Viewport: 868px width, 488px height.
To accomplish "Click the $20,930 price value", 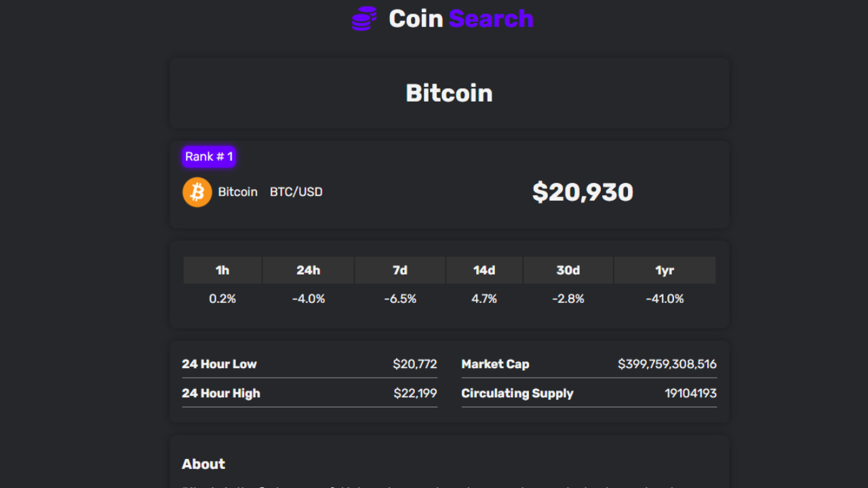I will pos(583,192).
